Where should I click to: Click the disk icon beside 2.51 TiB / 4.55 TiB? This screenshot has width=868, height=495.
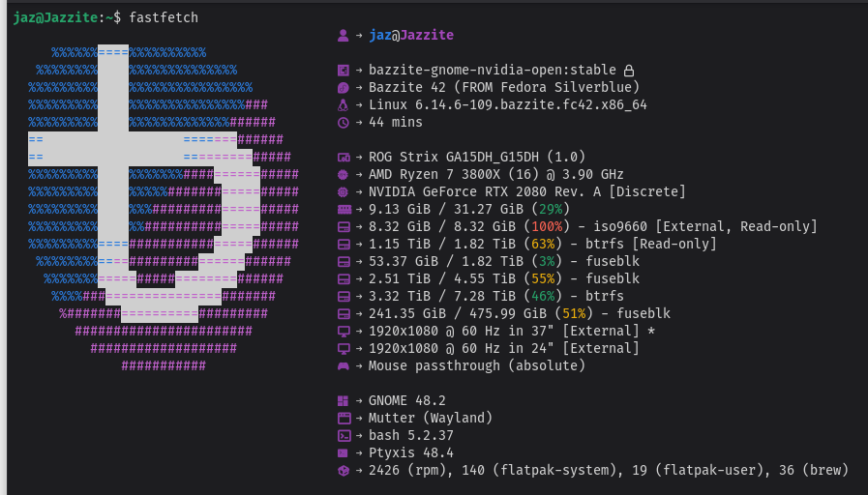(x=344, y=279)
